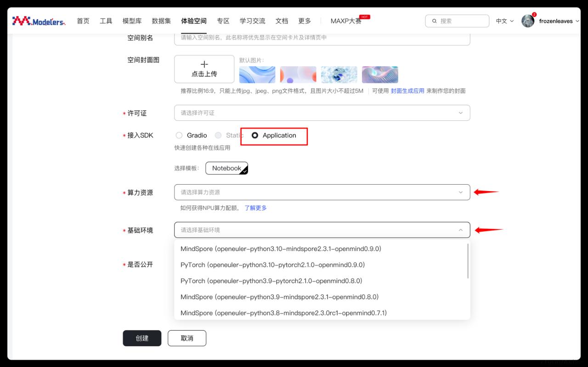Viewport: 588px width, 367px height.
Task: Open the 文档 nav item
Action: 282,21
